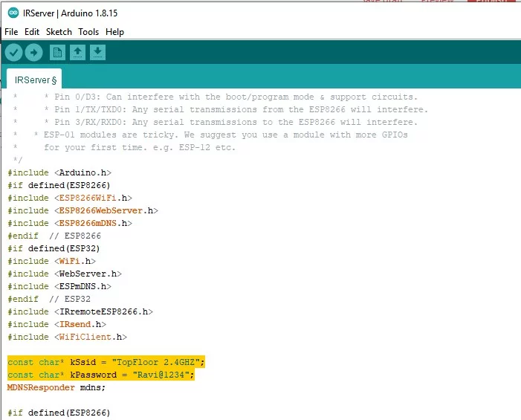Image resolution: width=521 pixels, height=420 pixels.
Task: Click the #include <WebServer.h> line
Action: (x=65, y=274)
